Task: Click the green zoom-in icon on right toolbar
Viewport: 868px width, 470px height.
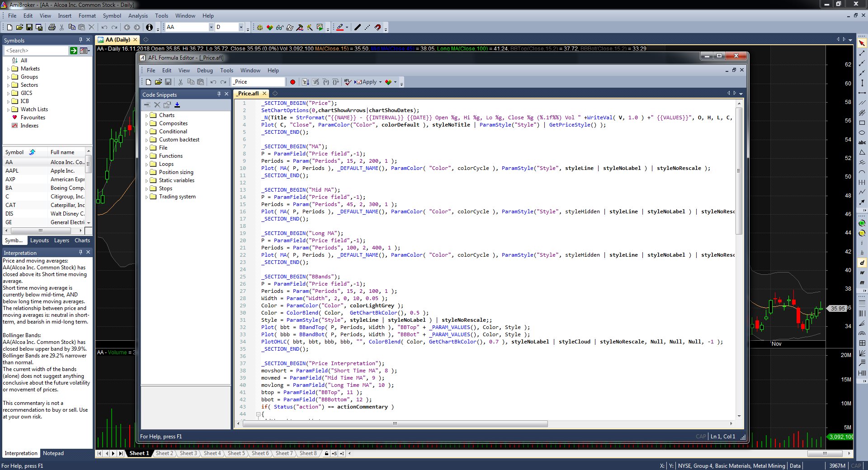Action: pos(862,223)
